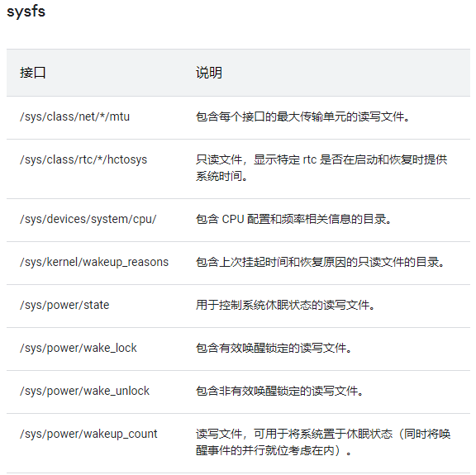Click the sysfs heading
Image resolution: width=476 pixels, height=475 pixels.
26,12
